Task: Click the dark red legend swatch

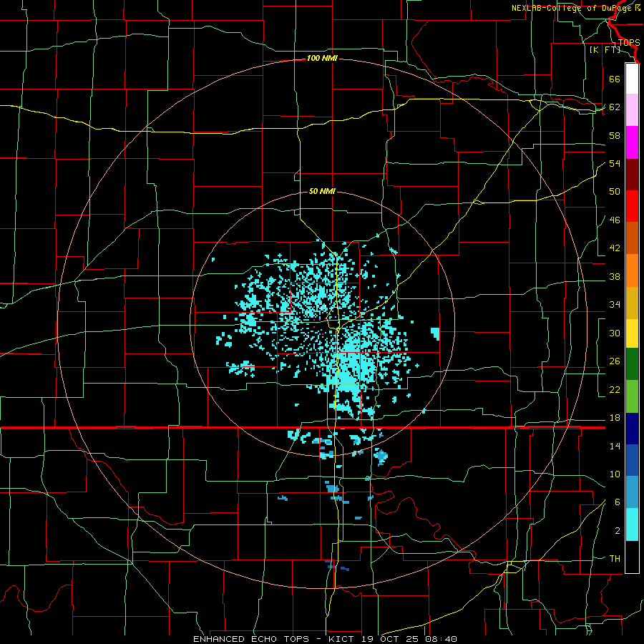Action: [x=632, y=174]
